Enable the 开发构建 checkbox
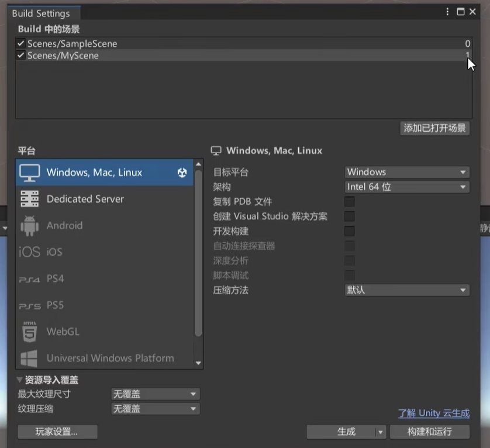490x448 pixels. pos(350,232)
